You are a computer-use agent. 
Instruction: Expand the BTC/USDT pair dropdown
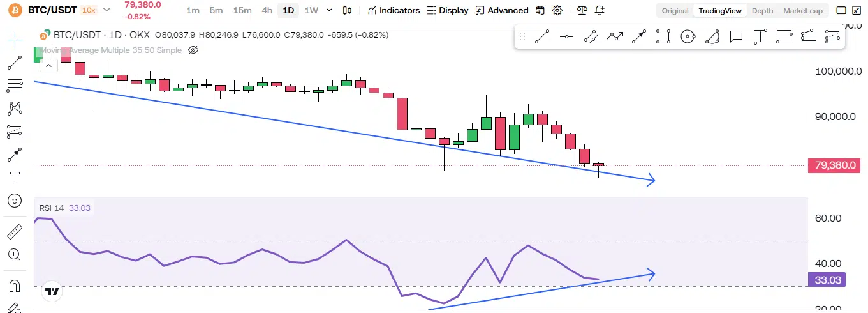click(107, 10)
